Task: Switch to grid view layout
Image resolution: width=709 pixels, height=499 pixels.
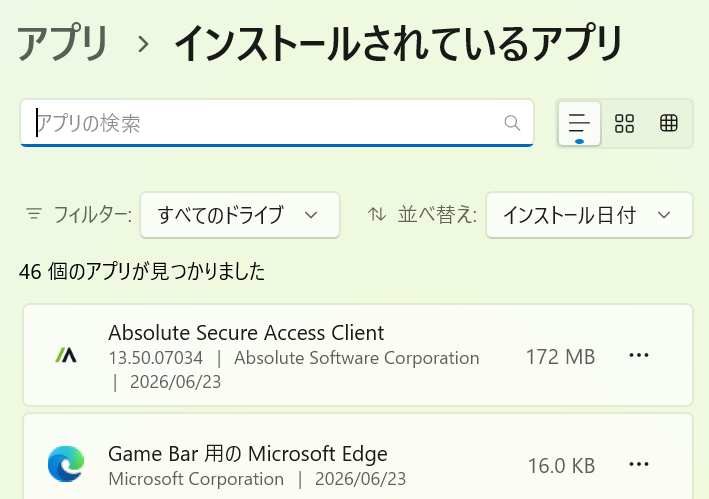Action: coord(624,123)
